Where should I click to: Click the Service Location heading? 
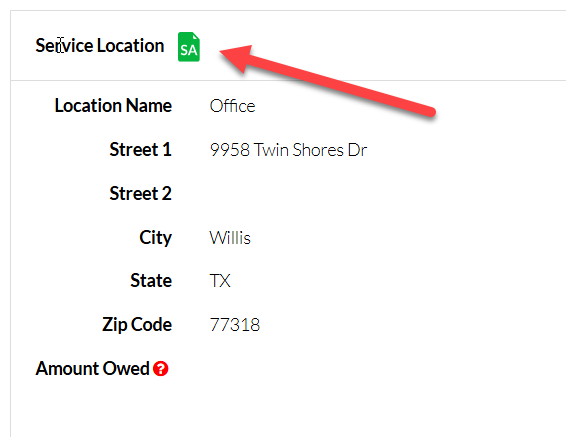pyautogui.click(x=100, y=45)
